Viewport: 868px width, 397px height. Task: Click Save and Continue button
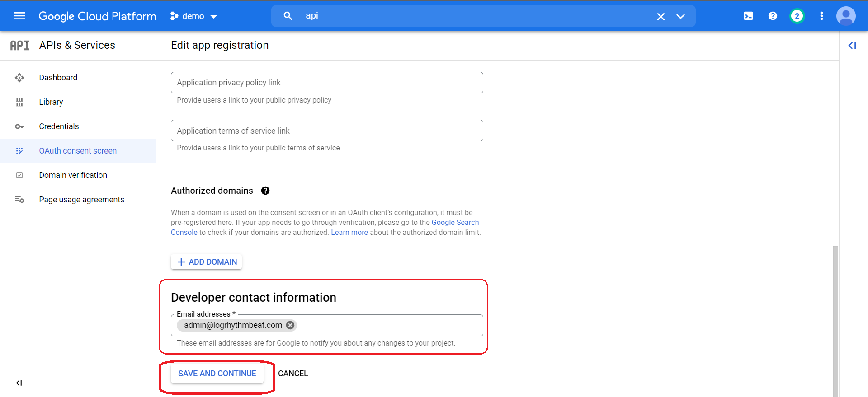coord(217,374)
